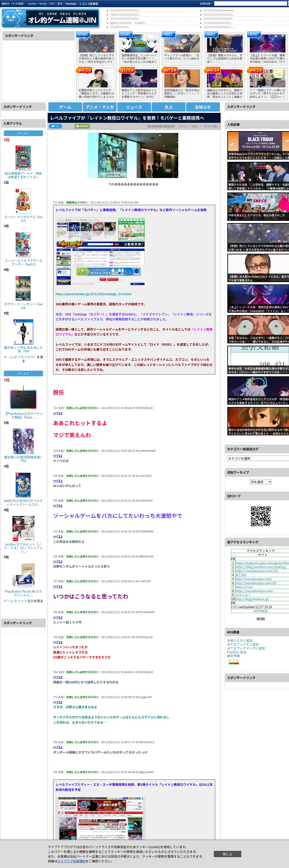This screenshot has height=868, width=289.
Task: Open the -ACR WEB- link
Action: pyautogui.click(x=261, y=611)
